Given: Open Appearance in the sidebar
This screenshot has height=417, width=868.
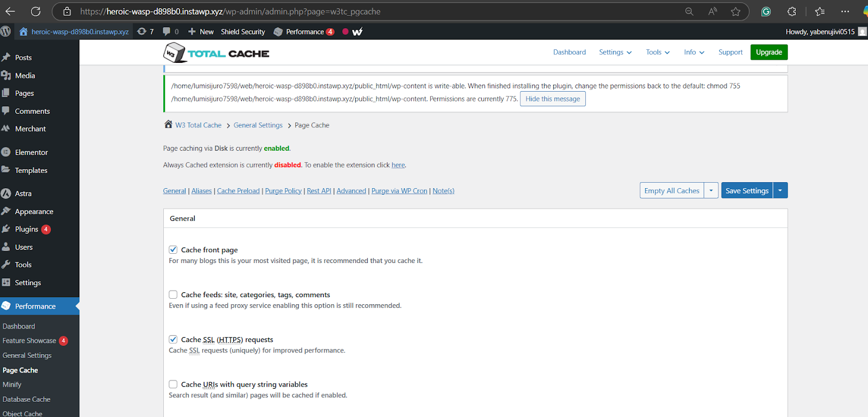Looking at the screenshot, I should (x=34, y=211).
